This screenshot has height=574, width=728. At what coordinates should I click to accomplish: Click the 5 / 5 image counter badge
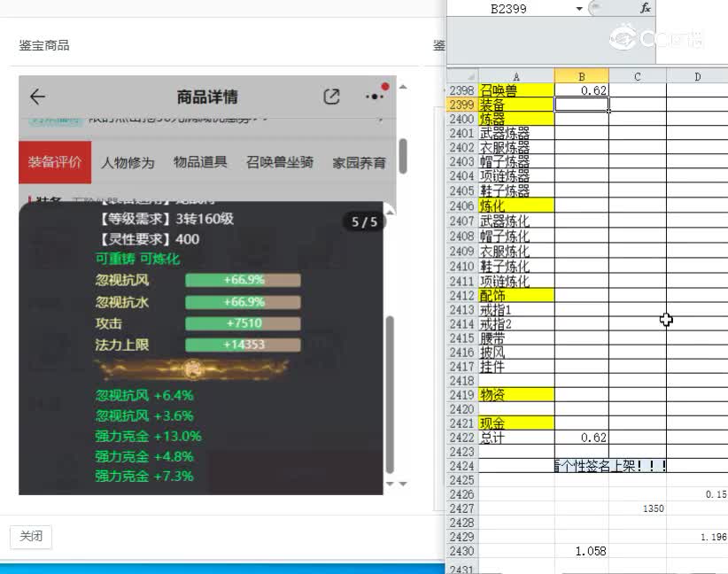pos(365,222)
